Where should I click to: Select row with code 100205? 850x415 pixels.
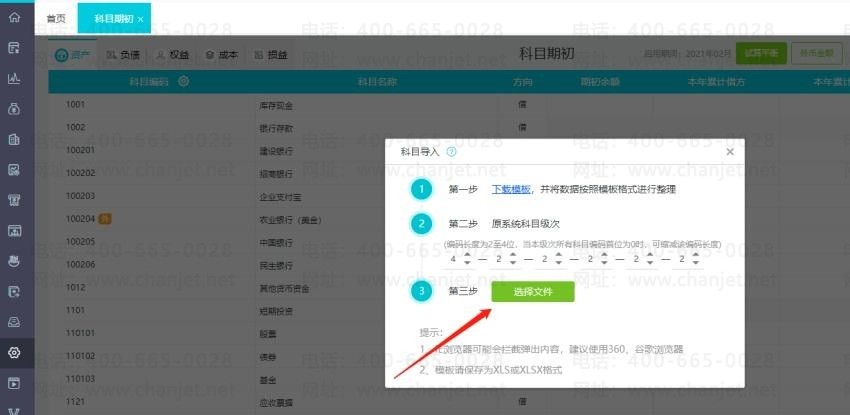tap(217, 242)
